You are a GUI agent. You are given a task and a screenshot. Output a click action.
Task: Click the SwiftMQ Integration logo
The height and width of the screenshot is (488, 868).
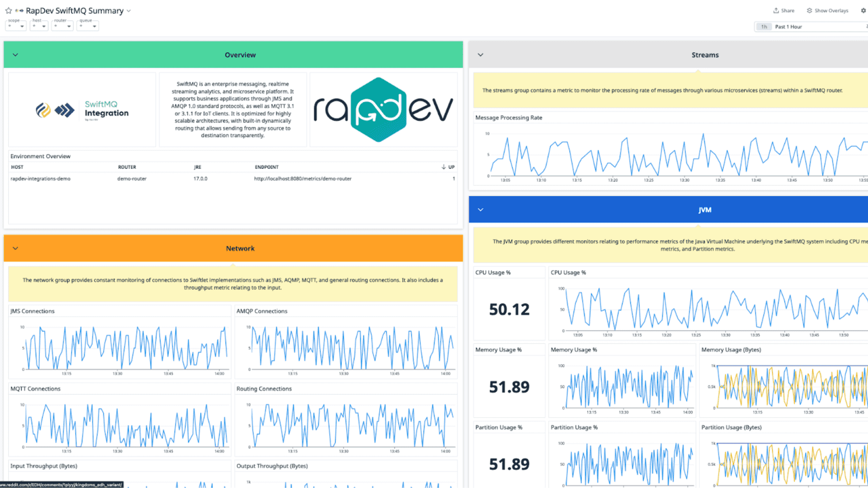(x=82, y=110)
